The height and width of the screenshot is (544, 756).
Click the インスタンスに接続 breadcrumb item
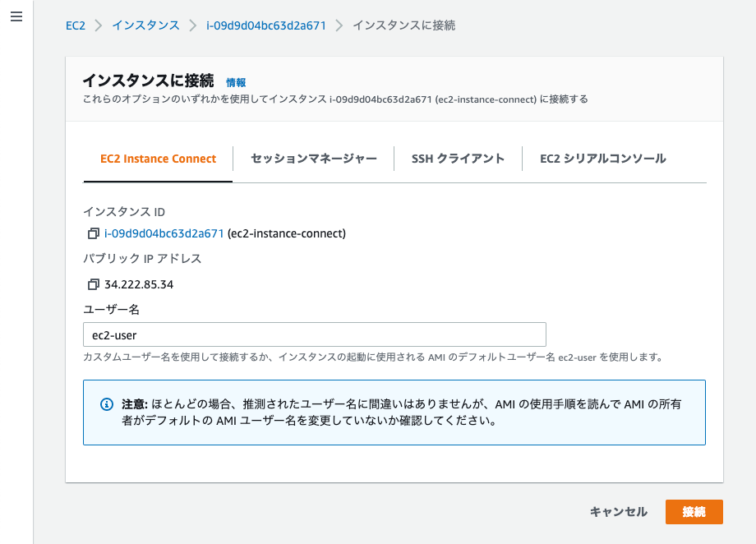pyautogui.click(x=403, y=25)
